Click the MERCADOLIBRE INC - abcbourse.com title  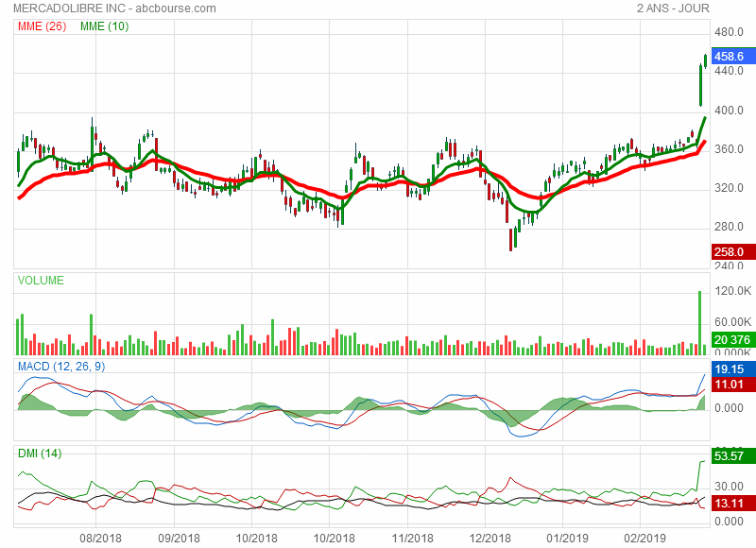tap(114, 9)
